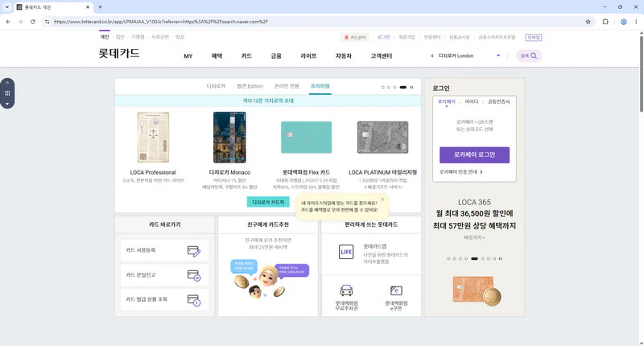Reload the page with the refresh icon
This screenshot has width=644, height=346.
pyautogui.click(x=32, y=22)
